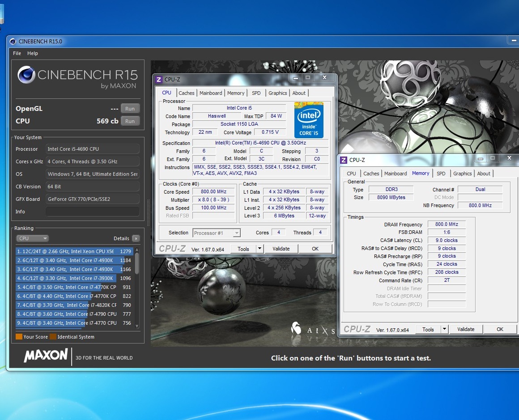The height and width of the screenshot is (420, 519).
Task: Select ranking row Intel Xeon CPU X5 1279
Action: [x=74, y=251]
